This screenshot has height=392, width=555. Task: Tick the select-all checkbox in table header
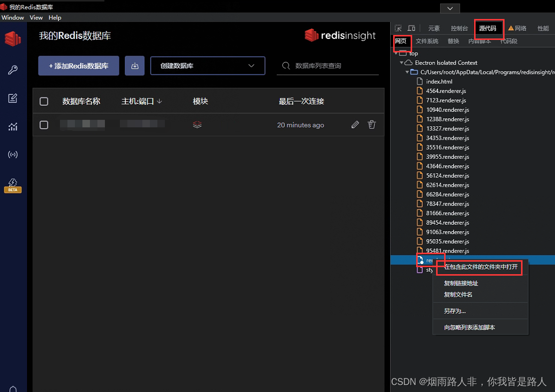click(x=44, y=101)
